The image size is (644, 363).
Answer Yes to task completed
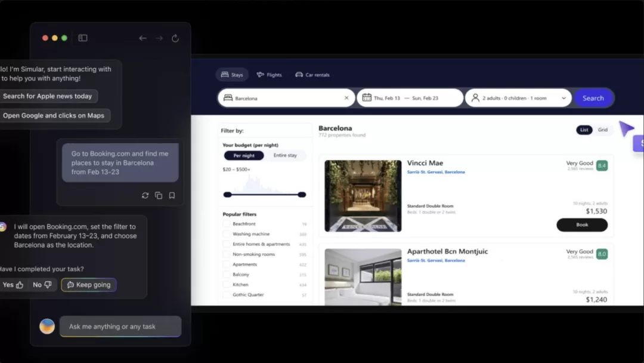pyautogui.click(x=13, y=284)
